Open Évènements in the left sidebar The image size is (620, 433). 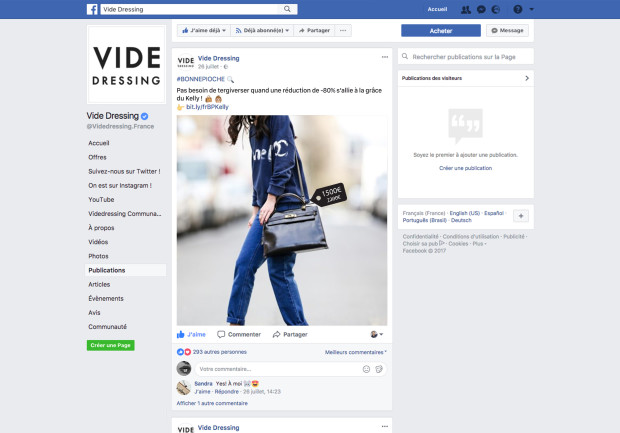(x=106, y=298)
